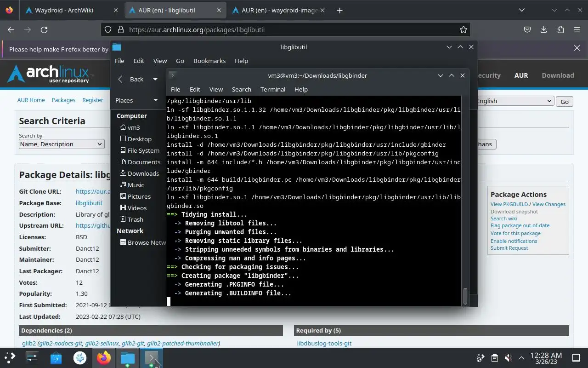Screen dimensions: 588x368
Task: Open libdbuslog-tools-git link
Action: point(324,343)
